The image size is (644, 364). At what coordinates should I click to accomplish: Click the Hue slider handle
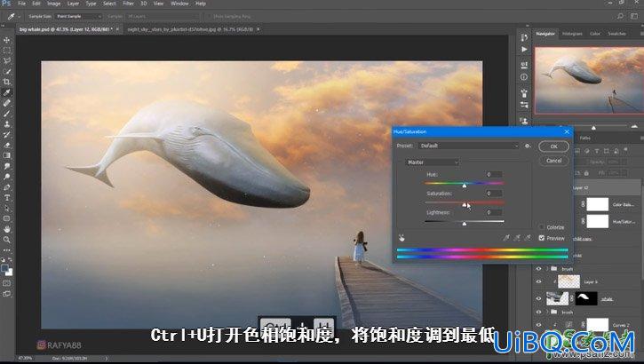click(x=465, y=186)
